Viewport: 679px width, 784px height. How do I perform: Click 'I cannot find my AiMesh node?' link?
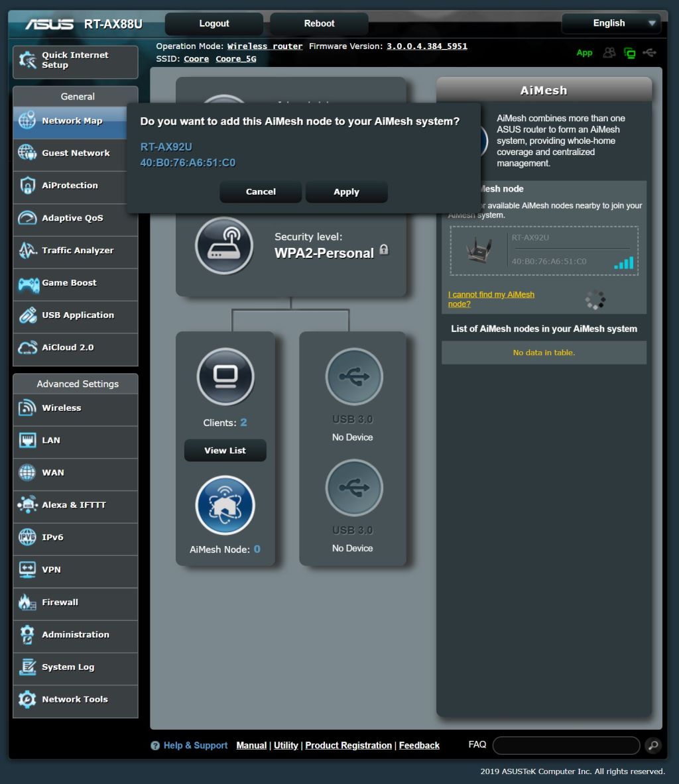pyautogui.click(x=491, y=299)
